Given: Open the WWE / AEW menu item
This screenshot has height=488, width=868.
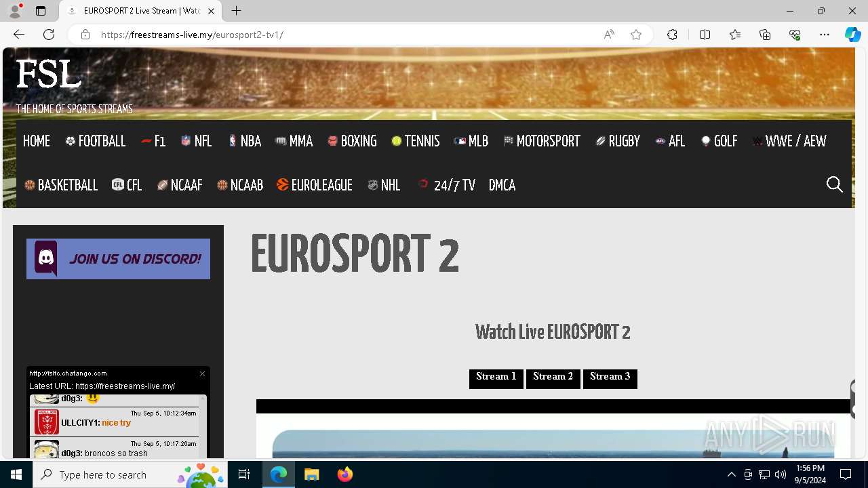Looking at the screenshot, I should [789, 141].
